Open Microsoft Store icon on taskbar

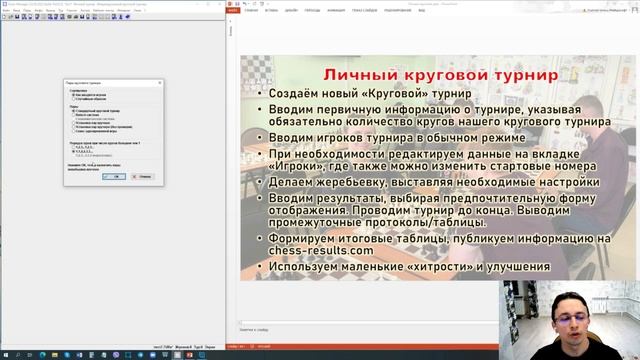tap(165, 355)
